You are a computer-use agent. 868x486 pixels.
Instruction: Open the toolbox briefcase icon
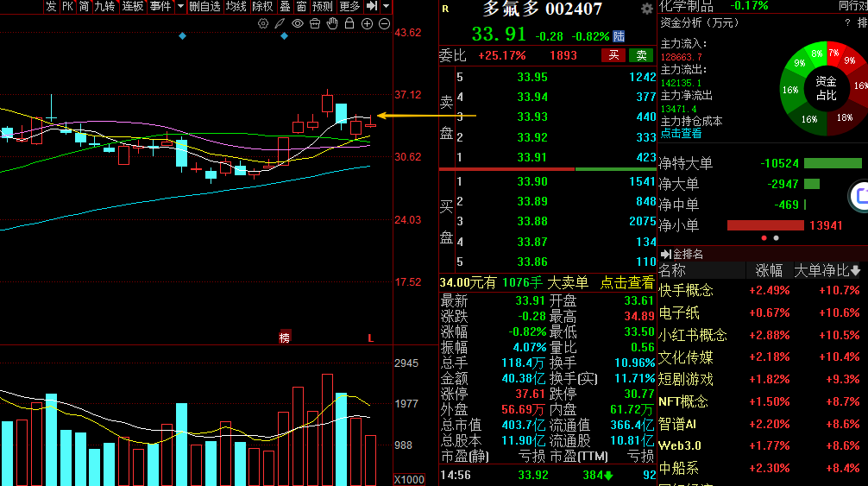[315, 23]
